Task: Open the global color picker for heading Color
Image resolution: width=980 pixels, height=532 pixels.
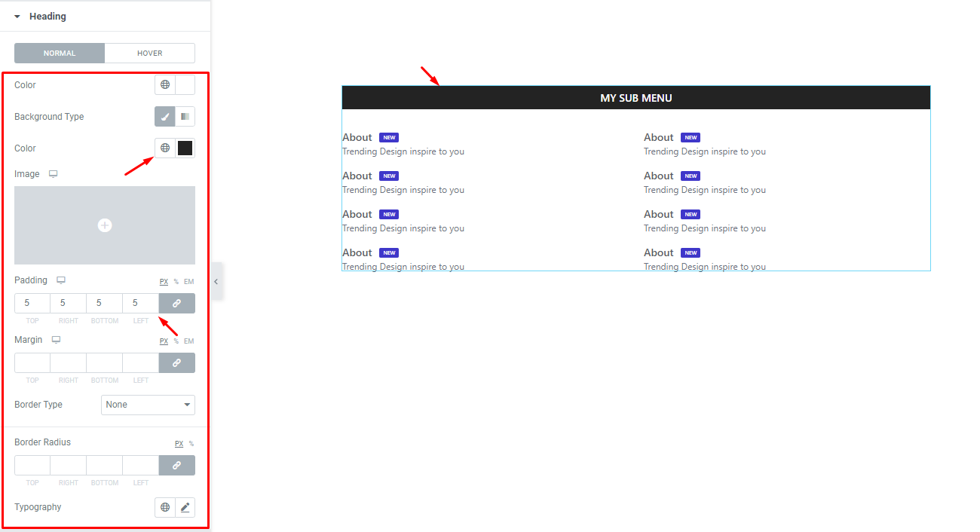Action: pyautogui.click(x=164, y=84)
